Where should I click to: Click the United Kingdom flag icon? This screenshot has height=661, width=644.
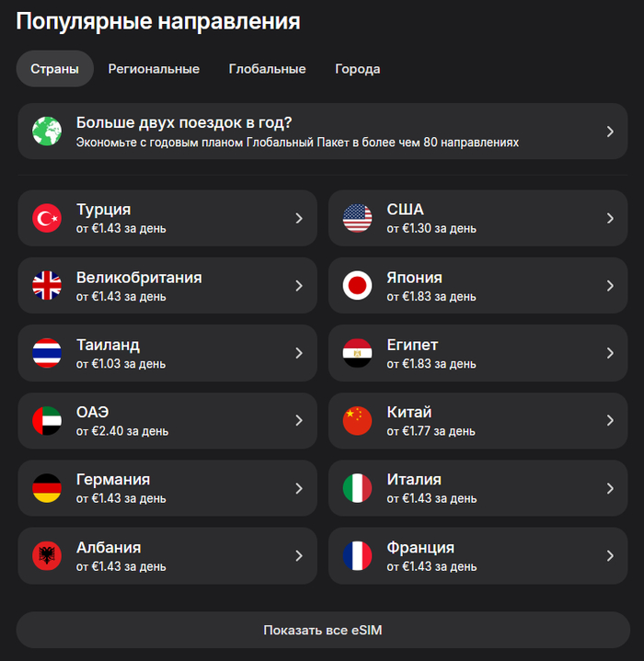tap(47, 286)
